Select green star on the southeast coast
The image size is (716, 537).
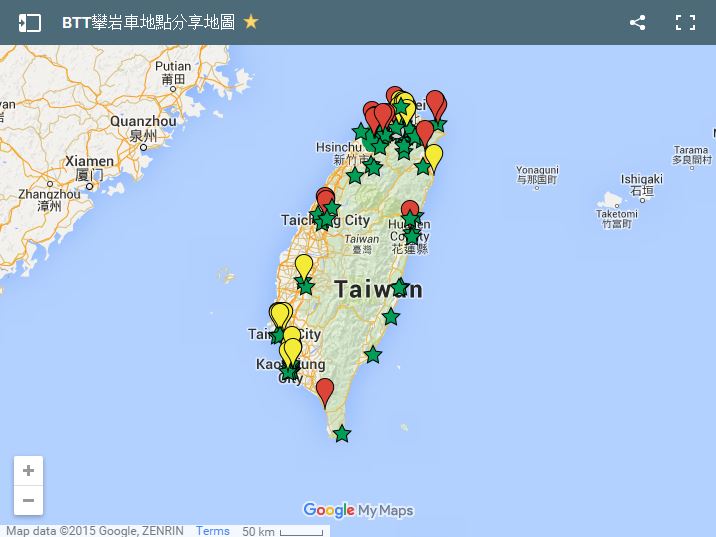(x=373, y=354)
